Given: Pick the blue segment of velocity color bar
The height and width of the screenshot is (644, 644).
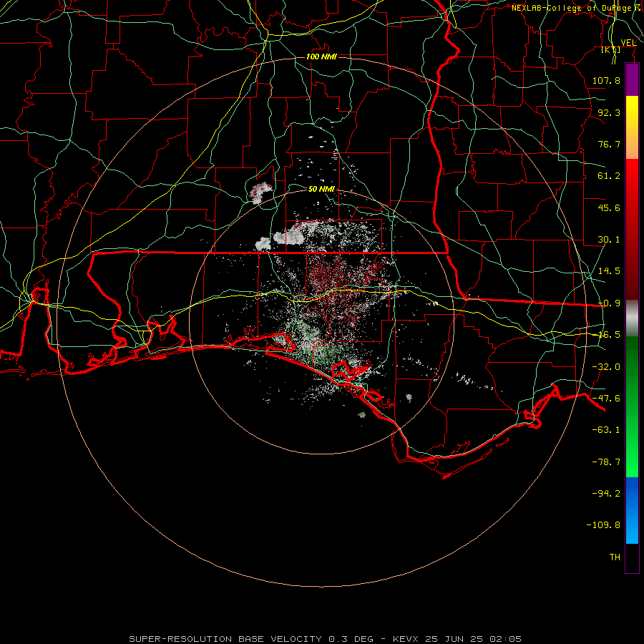Looking at the screenshot, I should [632, 510].
